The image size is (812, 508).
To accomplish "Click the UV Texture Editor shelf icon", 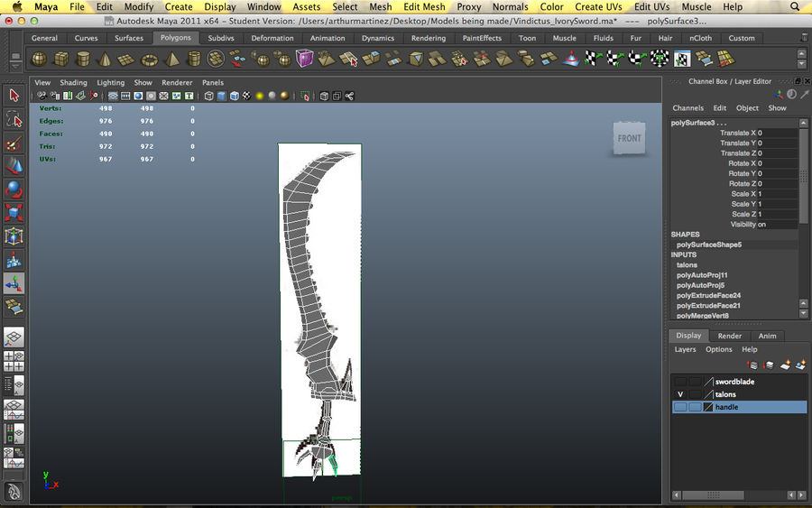I will (x=682, y=59).
